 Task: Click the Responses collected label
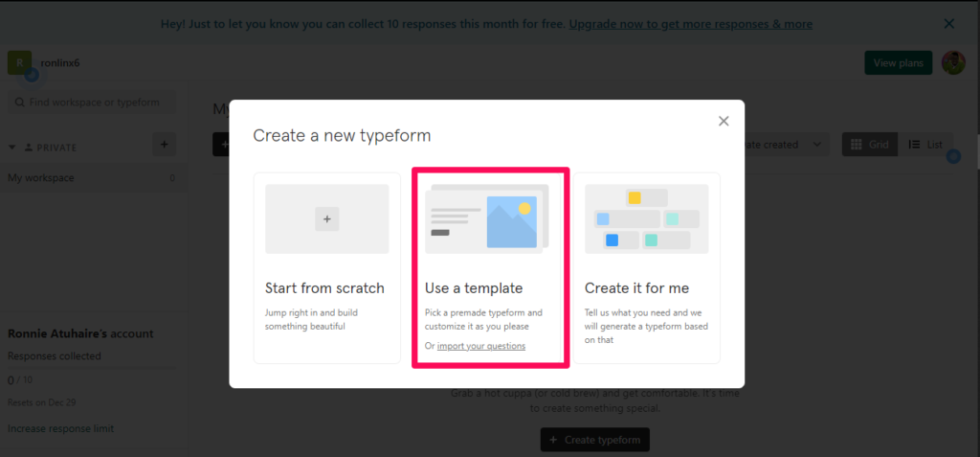(55, 356)
